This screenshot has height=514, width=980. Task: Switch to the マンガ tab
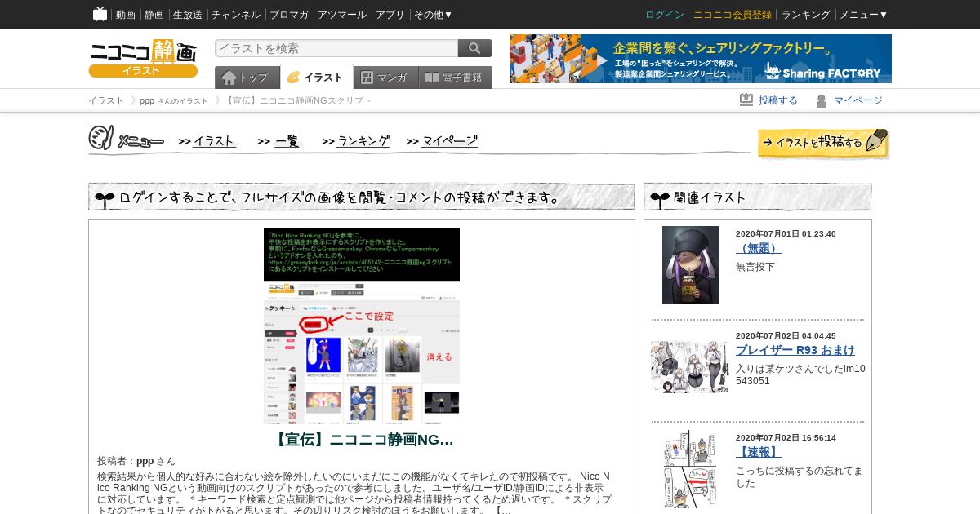point(385,78)
